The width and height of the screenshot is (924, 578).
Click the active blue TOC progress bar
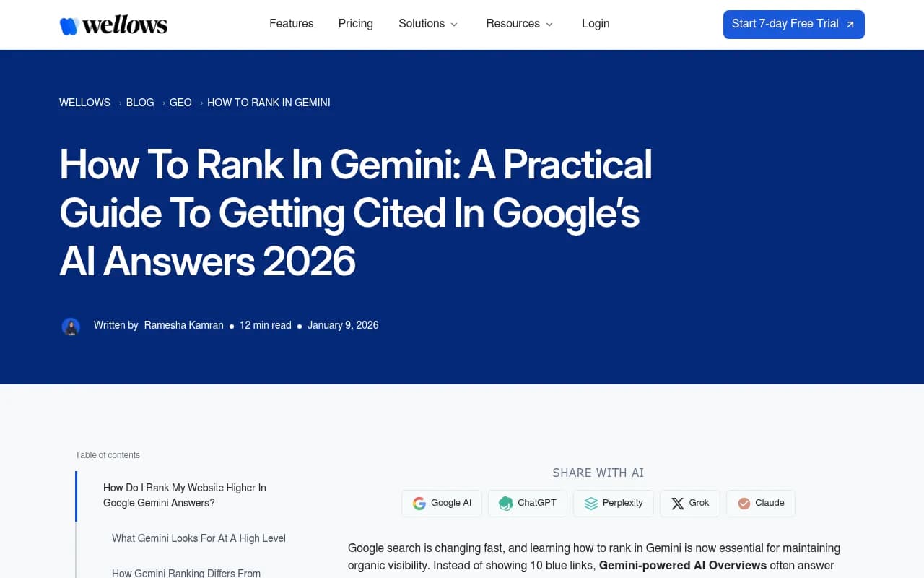click(x=76, y=496)
